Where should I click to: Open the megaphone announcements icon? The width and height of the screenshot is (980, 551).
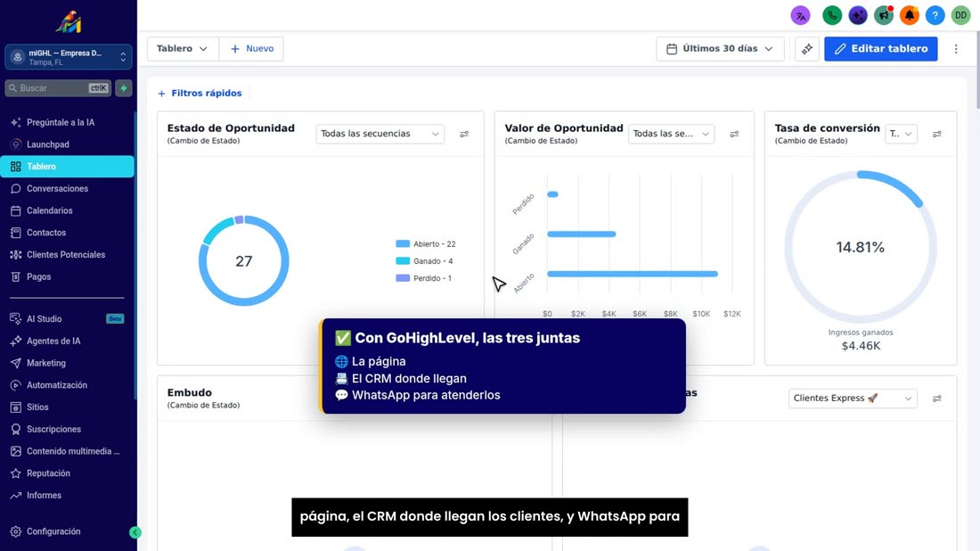[883, 16]
